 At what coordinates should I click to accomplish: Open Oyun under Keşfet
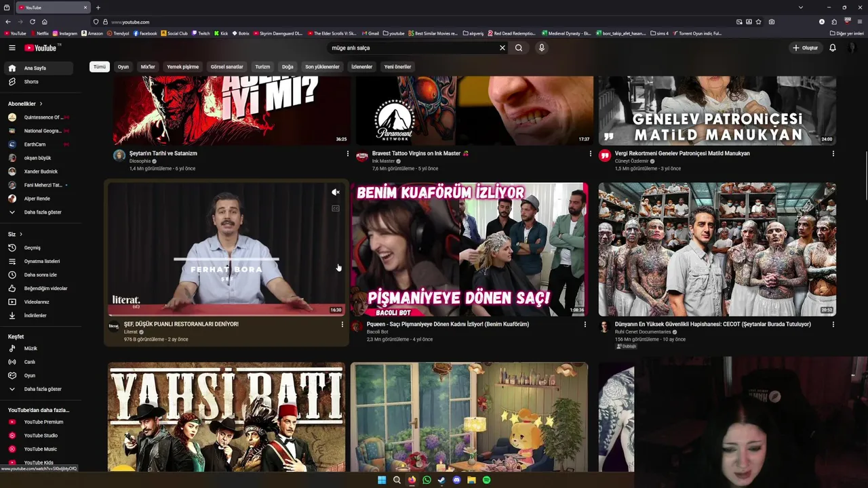tap(38, 375)
